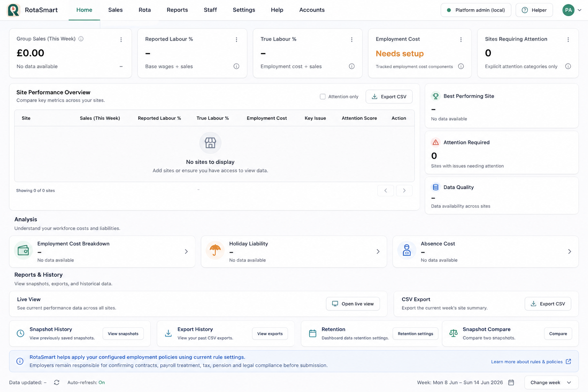Open the Settings tab

click(244, 10)
